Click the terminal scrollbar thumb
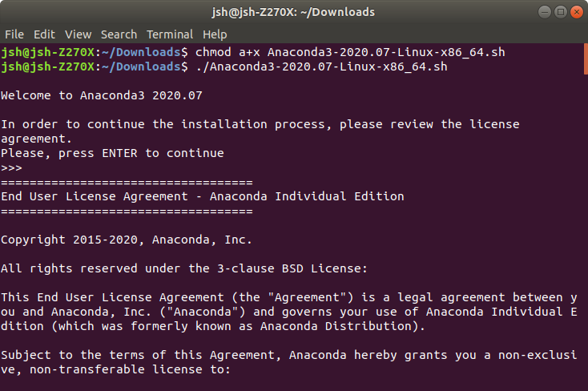The image size is (588, 391). click(586, 59)
